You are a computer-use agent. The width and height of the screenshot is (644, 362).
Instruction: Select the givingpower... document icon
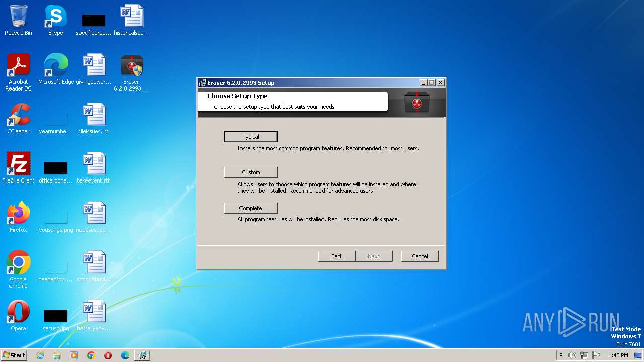pyautogui.click(x=94, y=70)
